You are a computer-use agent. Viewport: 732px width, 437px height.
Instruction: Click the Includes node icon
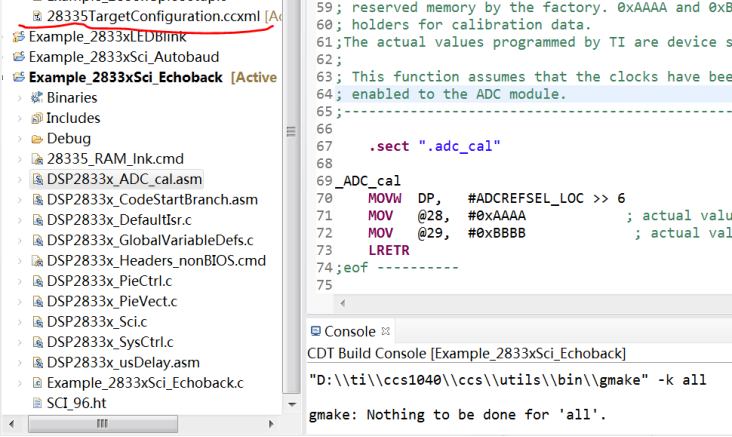(37, 118)
